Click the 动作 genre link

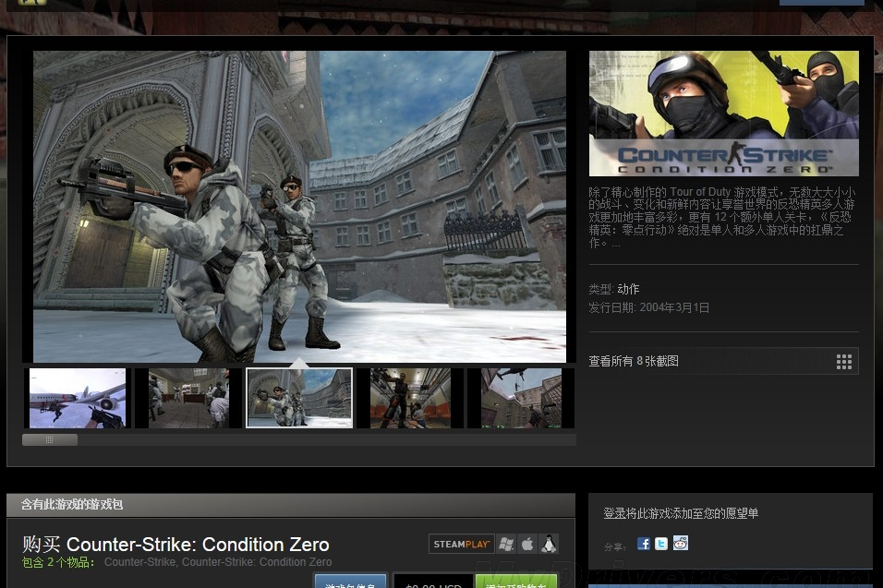pos(628,289)
